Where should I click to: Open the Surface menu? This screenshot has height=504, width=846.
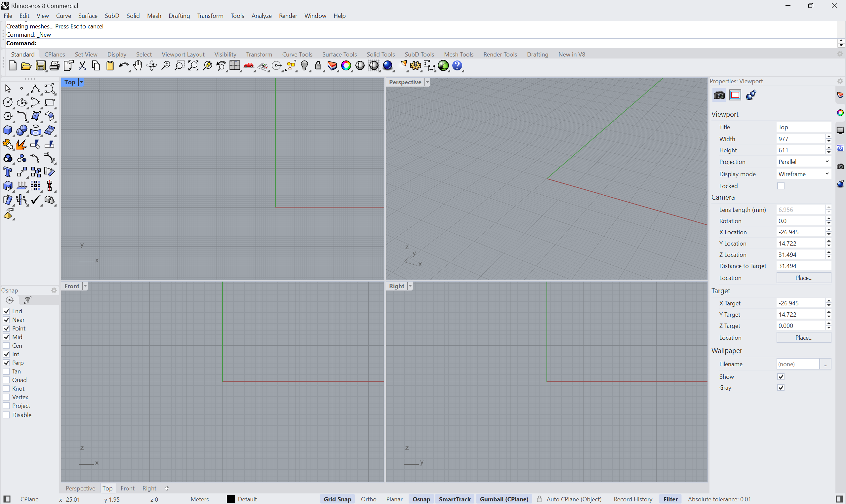click(88, 16)
